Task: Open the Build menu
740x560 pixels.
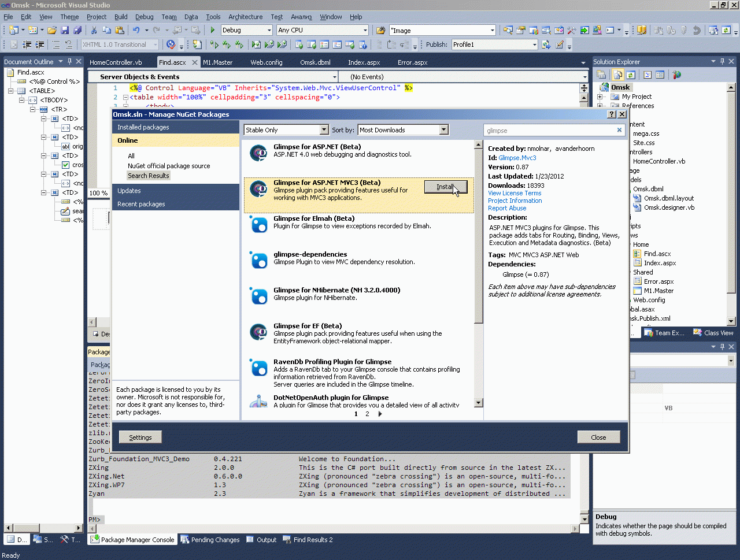Action: [x=121, y=17]
